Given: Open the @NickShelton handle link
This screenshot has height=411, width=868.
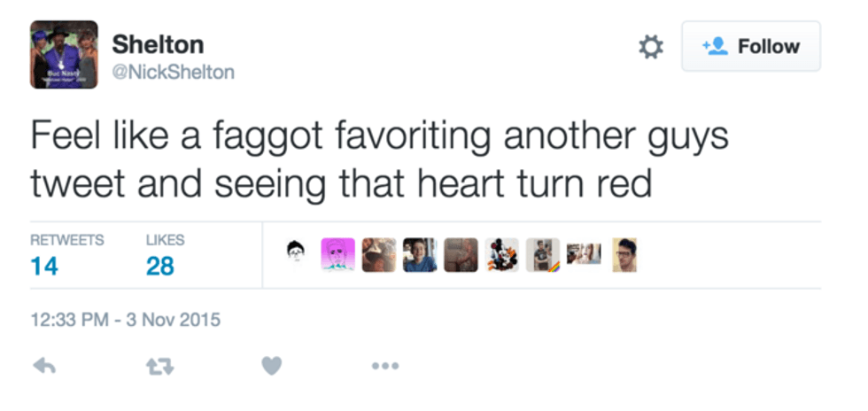Looking at the screenshot, I should [174, 72].
